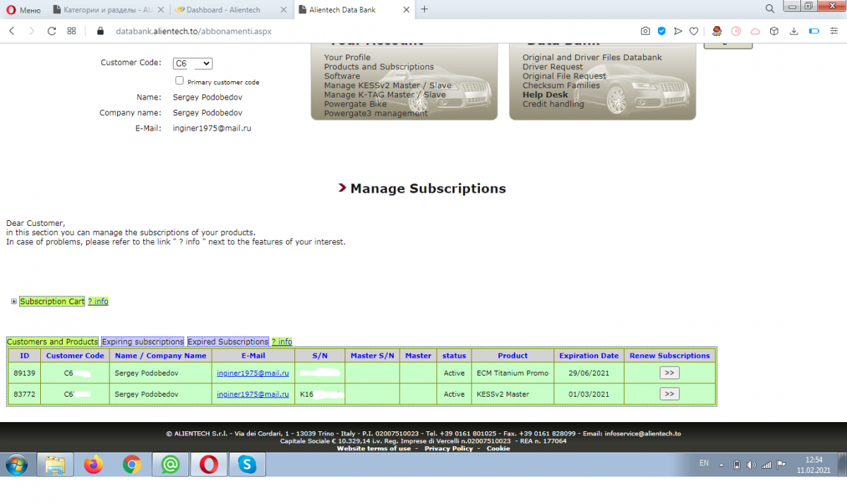Viewport: 847px width, 504px height.
Task: Click the padlock site security icon
Action: pyautogui.click(x=100, y=31)
